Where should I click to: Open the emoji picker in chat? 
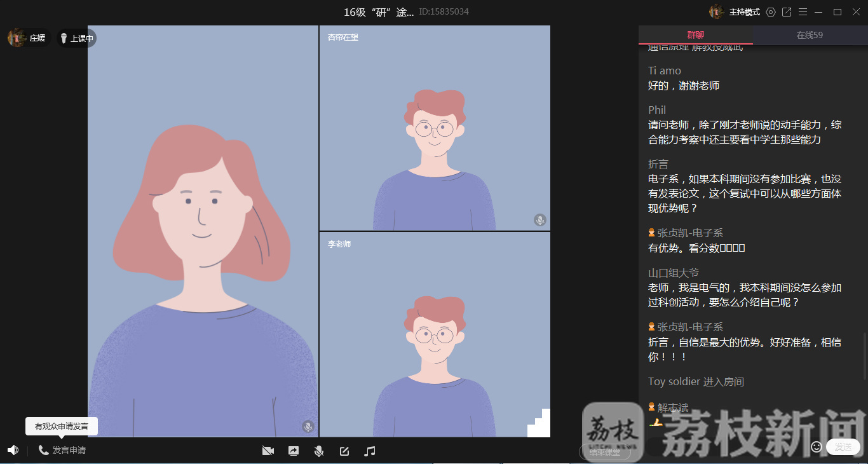point(817,447)
